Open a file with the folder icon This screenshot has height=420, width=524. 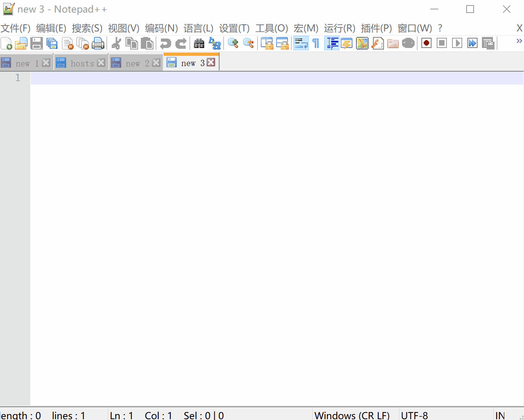tap(21, 43)
